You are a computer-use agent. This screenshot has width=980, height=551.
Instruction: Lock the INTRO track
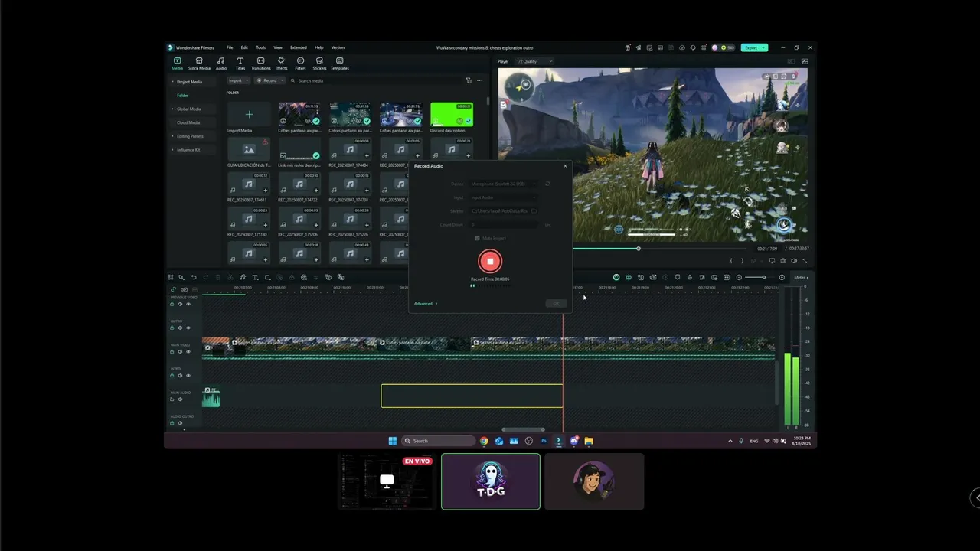point(172,375)
